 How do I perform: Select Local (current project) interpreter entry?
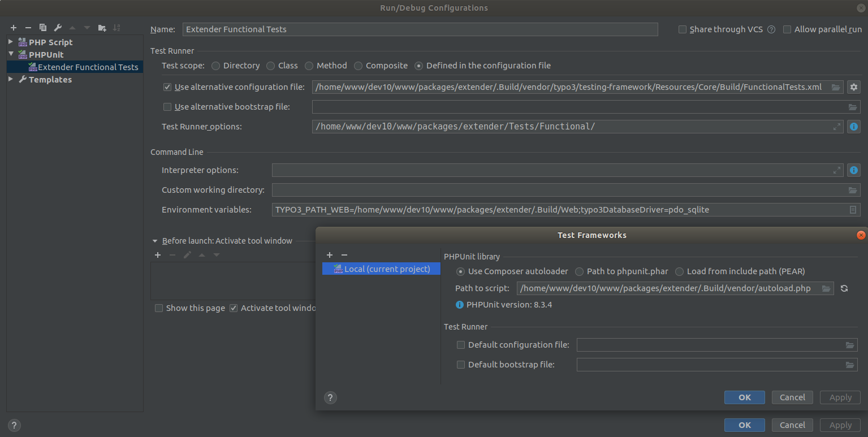point(381,269)
